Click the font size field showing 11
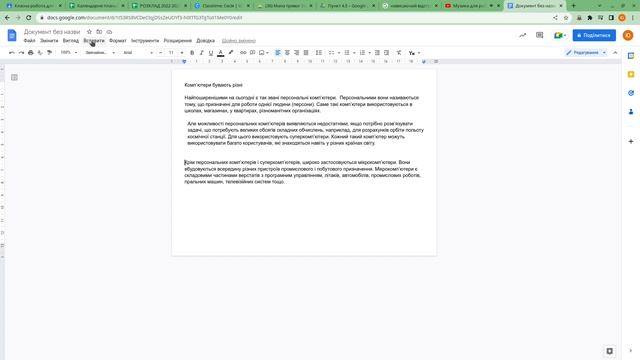This screenshot has height=360, width=640. pos(171,53)
